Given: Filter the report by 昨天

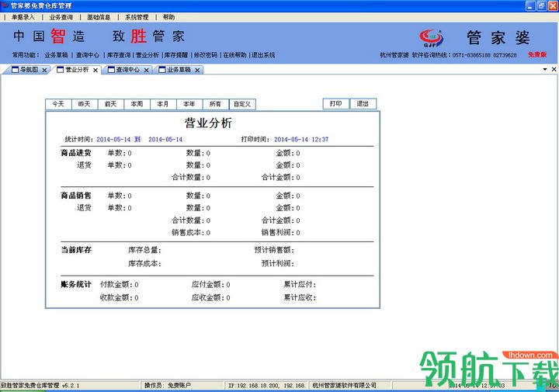Looking at the screenshot, I should [84, 104].
